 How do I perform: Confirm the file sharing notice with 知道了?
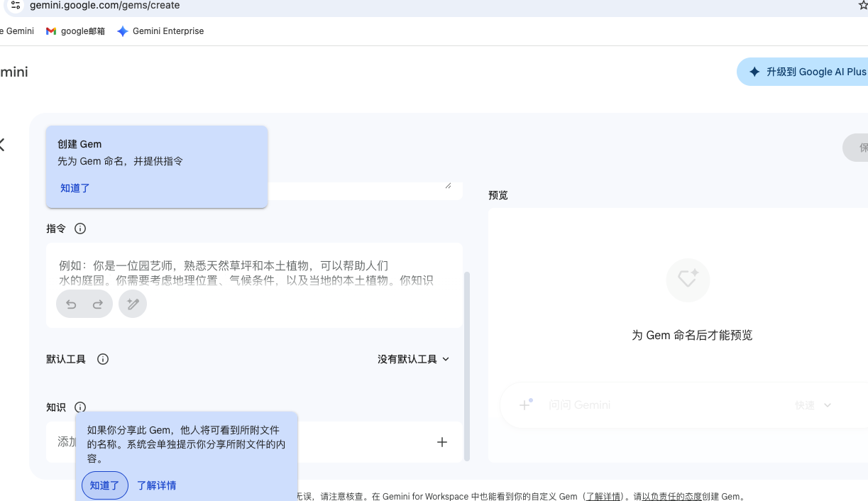(105, 485)
